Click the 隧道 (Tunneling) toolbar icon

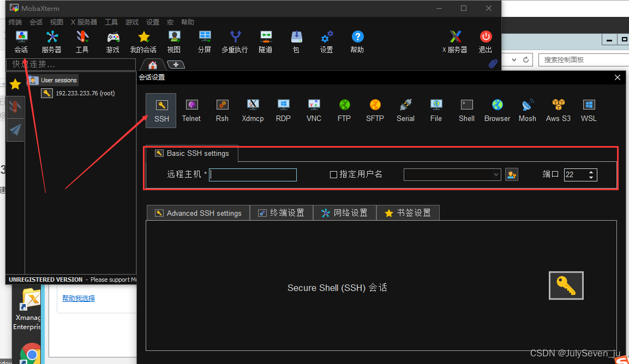(x=266, y=42)
